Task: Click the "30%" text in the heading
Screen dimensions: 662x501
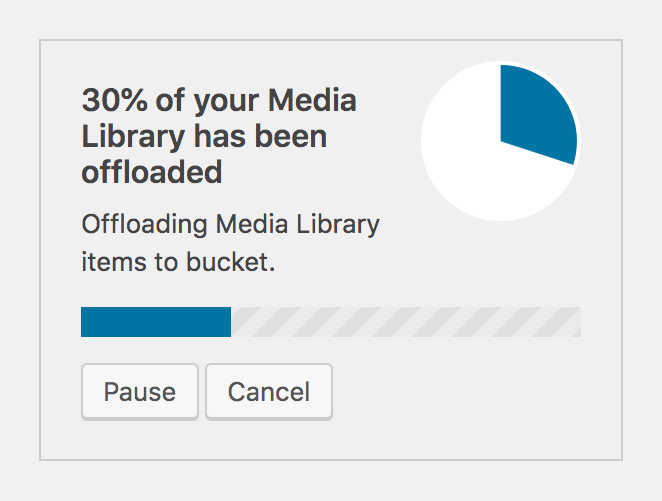Action: pyautogui.click(x=113, y=101)
